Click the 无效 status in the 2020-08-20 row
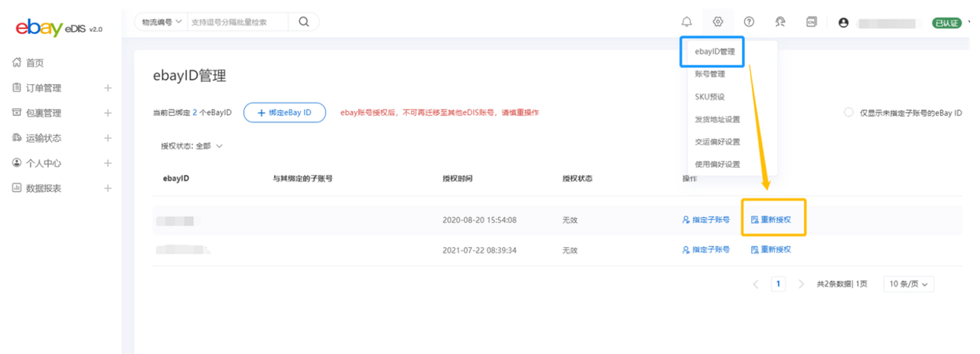 [x=570, y=220]
